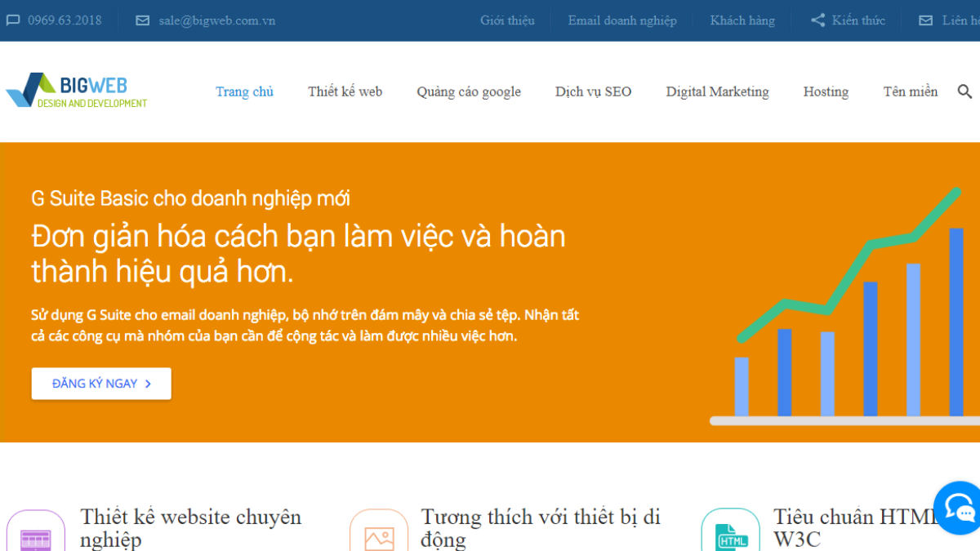Click the envelope icon beside sale@bigweb.com.vn

click(x=143, y=20)
